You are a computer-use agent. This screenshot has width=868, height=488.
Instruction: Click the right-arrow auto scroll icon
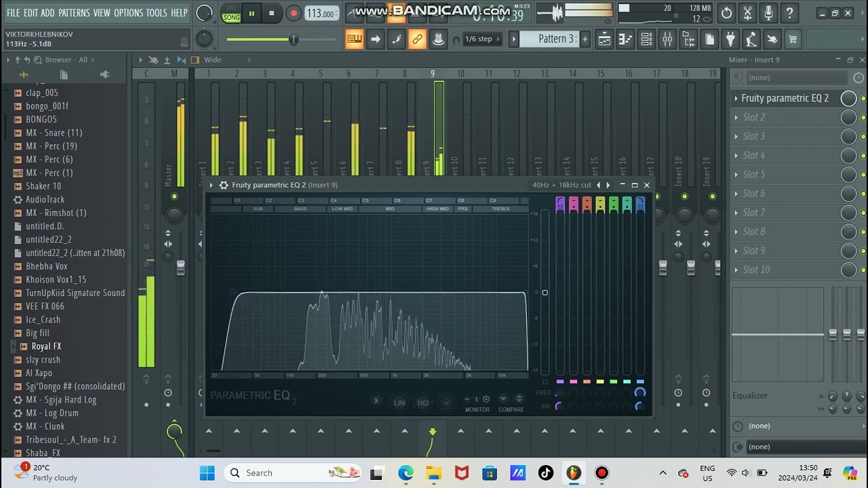coord(375,39)
